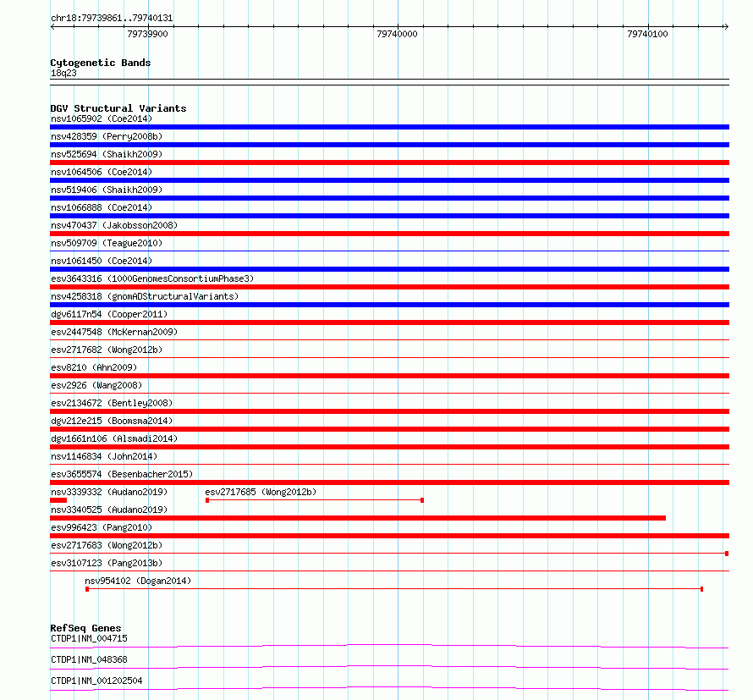Image resolution: width=753 pixels, height=700 pixels.
Task: Click the esv2717685 thin red span line
Action: coord(315,500)
